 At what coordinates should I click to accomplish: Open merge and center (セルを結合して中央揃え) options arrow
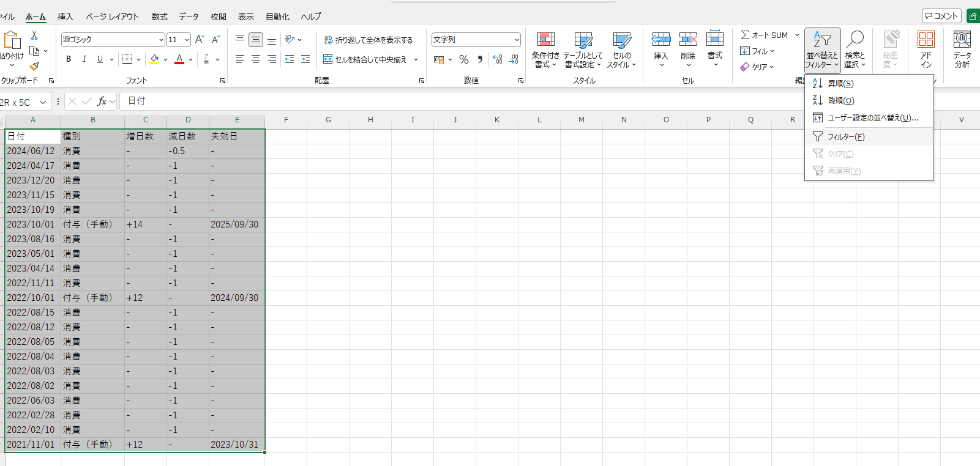416,59
